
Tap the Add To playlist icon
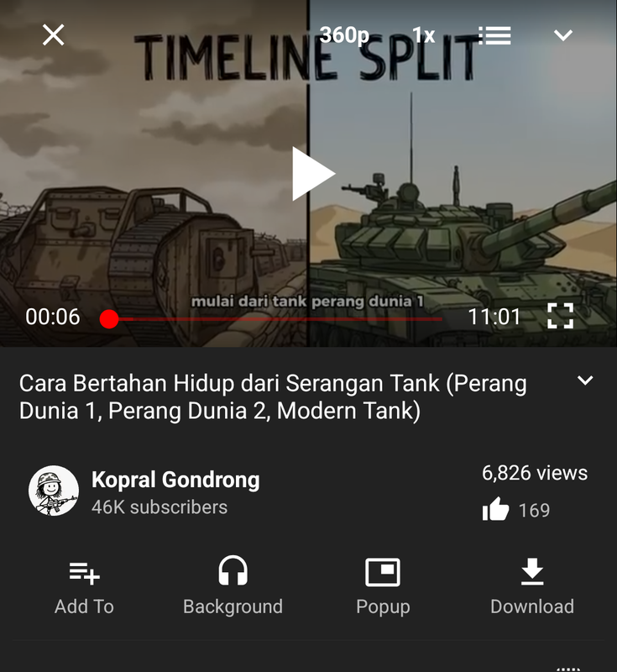[84, 573]
